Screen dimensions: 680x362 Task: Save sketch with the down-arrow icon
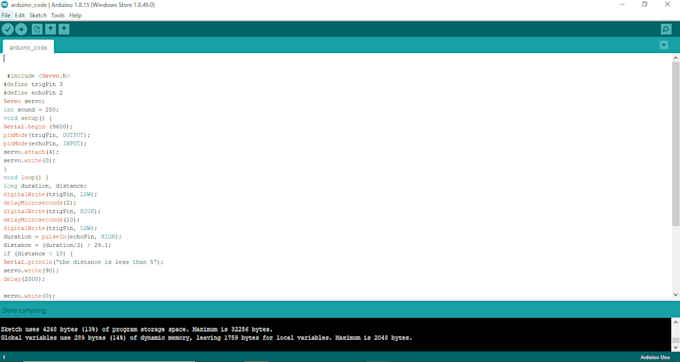point(64,29)
